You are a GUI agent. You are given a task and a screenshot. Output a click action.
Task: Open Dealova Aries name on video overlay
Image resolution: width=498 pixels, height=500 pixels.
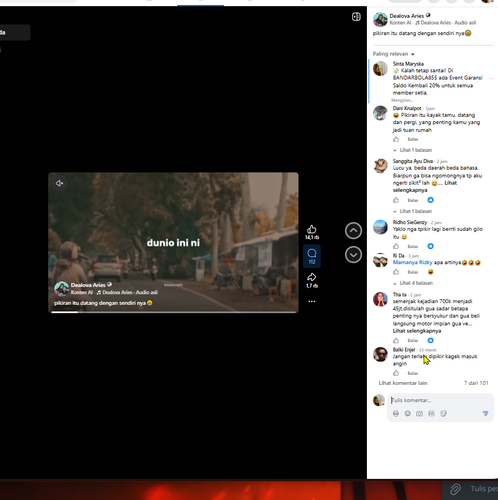point(88,285)
